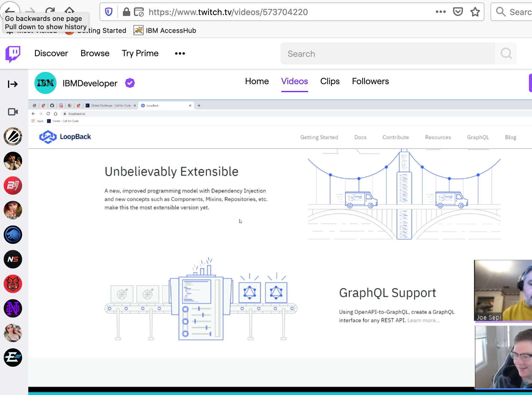Click the followed channels camera icon
Image resolution: width=532 pixels, height=395 pixels.
[13, 112]
